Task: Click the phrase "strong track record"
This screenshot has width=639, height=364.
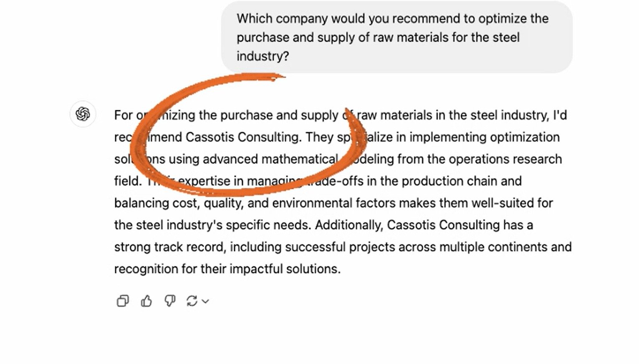Action: pos(170,247)
